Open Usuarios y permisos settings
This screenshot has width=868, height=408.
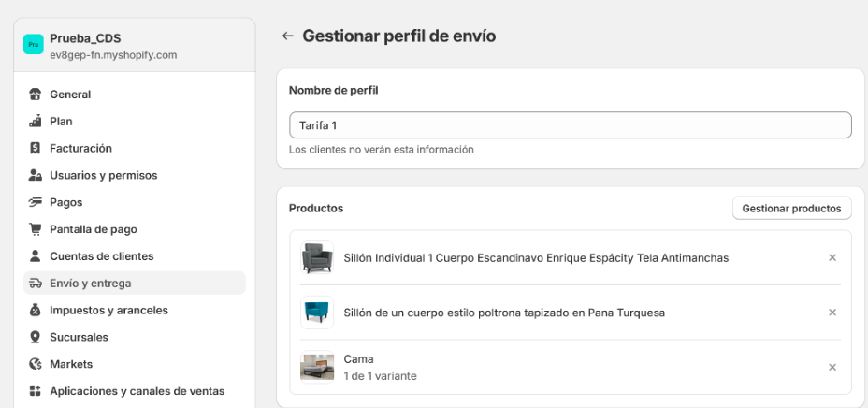103,175
